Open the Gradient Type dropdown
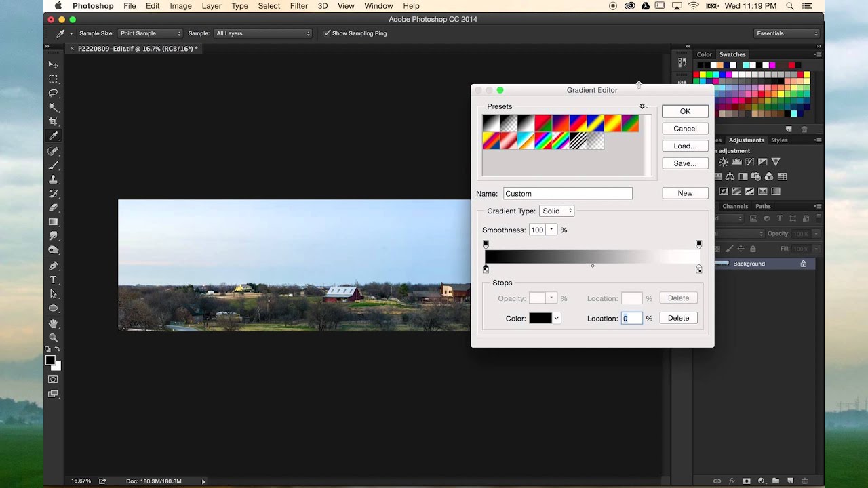 pyautogui.click(x=557, y=211)
